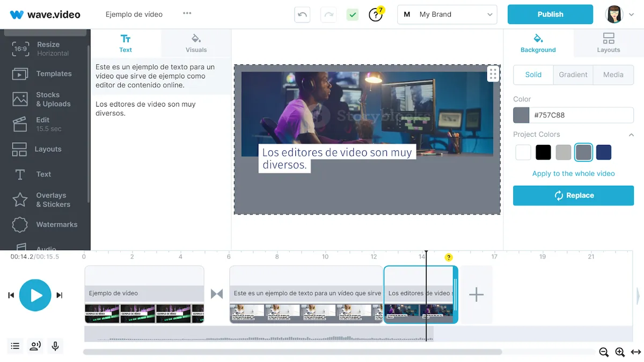Click the microphone voiceover icon
This screenshot has width=644, height=362.
[55, 346]
